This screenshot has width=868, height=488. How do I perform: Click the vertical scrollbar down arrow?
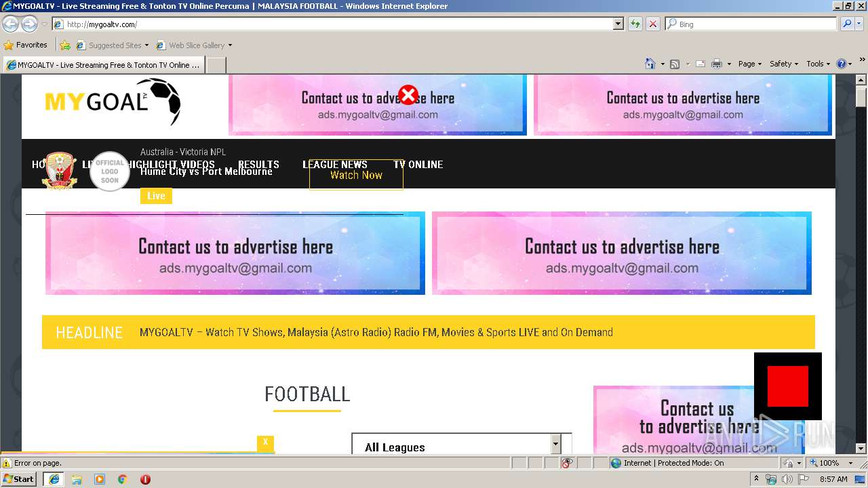pyautogui.click(x=862, y=449)
